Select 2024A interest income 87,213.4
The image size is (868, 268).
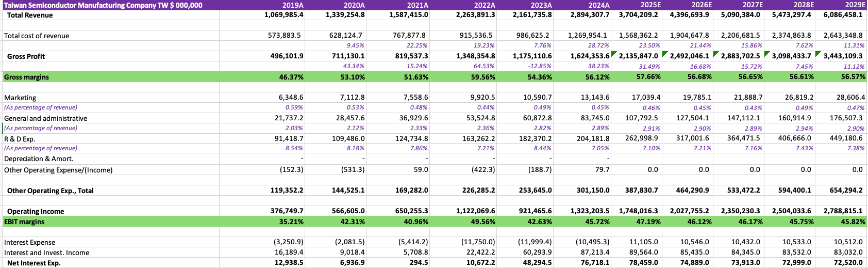click(594, 253)
